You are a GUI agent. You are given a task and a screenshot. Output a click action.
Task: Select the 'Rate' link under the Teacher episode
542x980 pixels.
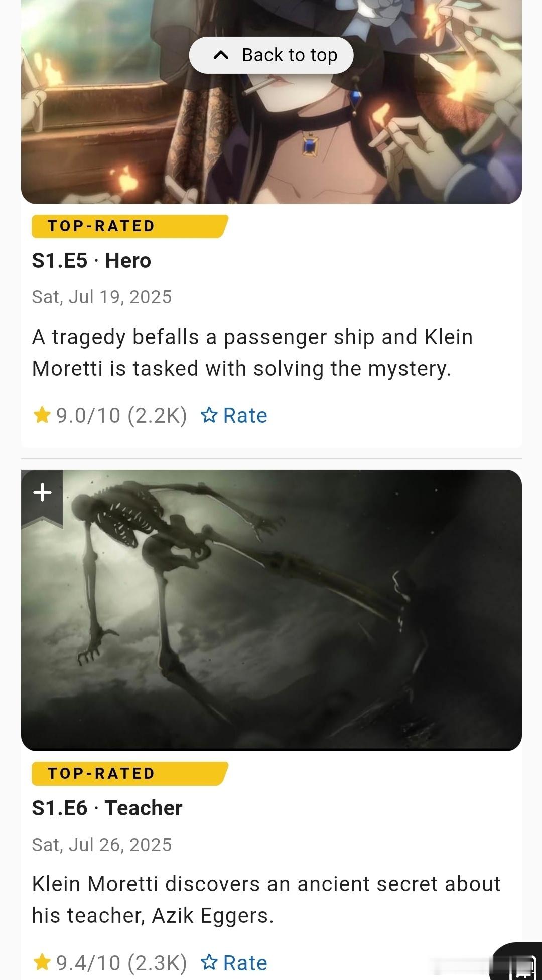[x=245, y=963]
